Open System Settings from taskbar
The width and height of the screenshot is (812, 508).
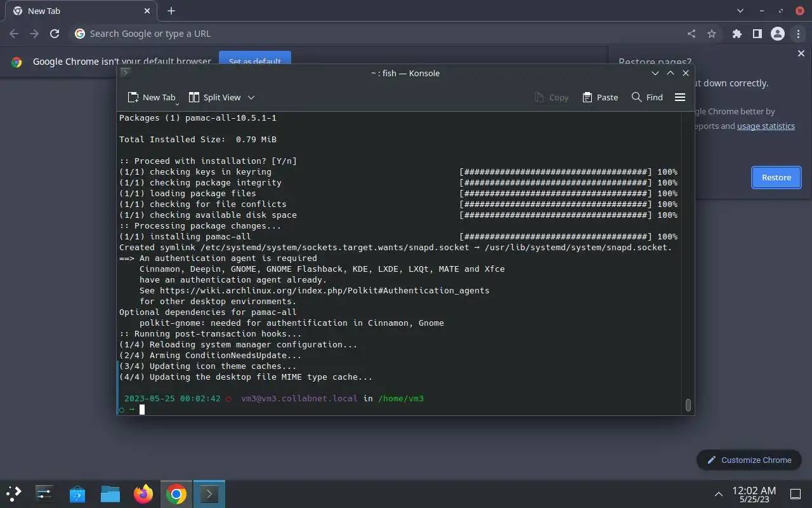click(x=44, y=493)
